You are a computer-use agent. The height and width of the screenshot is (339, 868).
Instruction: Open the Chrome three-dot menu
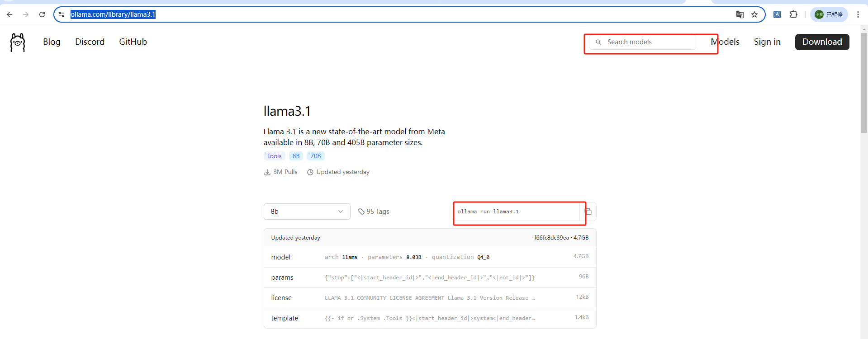coord(858,14)
